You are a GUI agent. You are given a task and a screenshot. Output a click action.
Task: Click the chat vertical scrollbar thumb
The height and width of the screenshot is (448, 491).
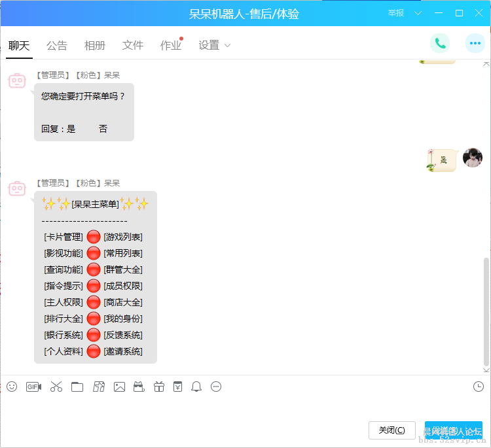point(486,311)
